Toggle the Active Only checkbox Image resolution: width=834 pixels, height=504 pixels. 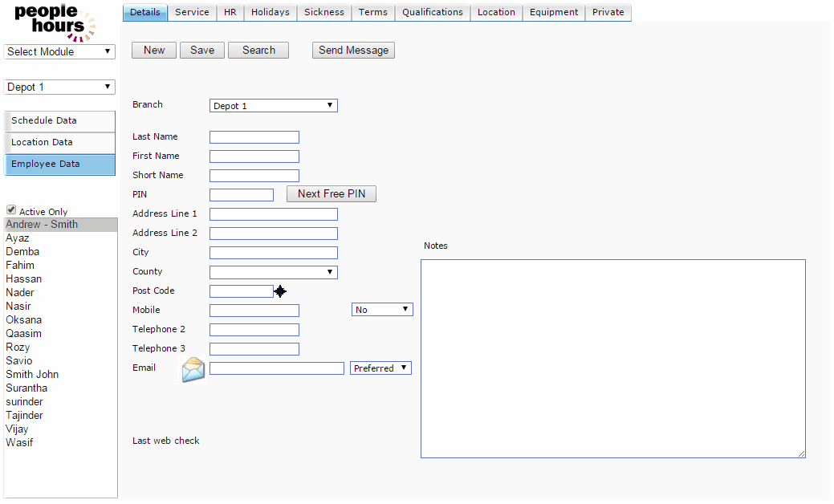tap(11, 210)
